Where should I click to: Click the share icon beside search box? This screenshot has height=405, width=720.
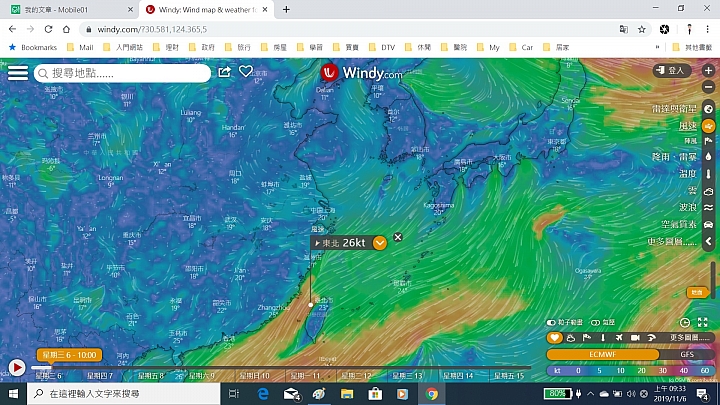point(225,72)
